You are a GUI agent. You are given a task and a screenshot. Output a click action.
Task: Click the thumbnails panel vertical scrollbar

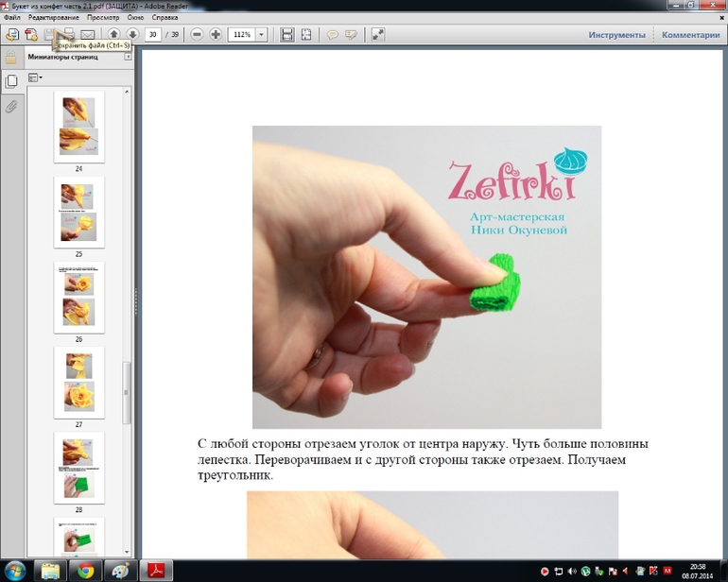pyautogui.click(x=128, y=383)
